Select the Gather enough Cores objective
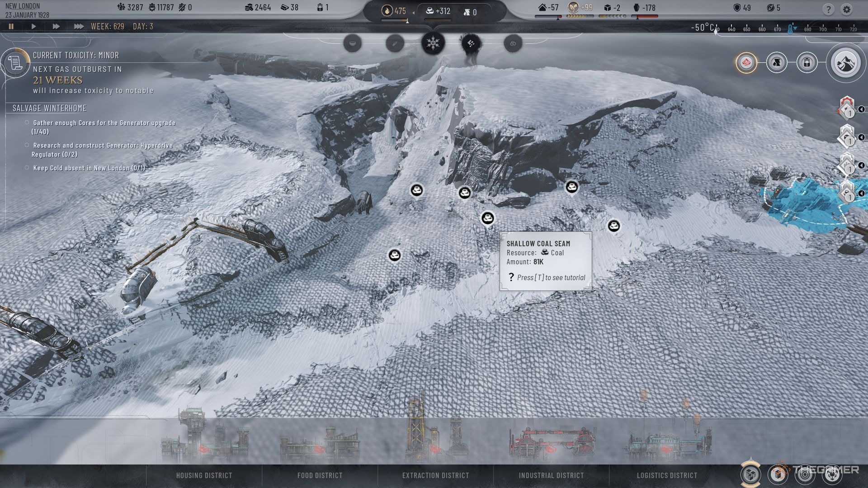This screenshot has height=488, width=868. 103,127
